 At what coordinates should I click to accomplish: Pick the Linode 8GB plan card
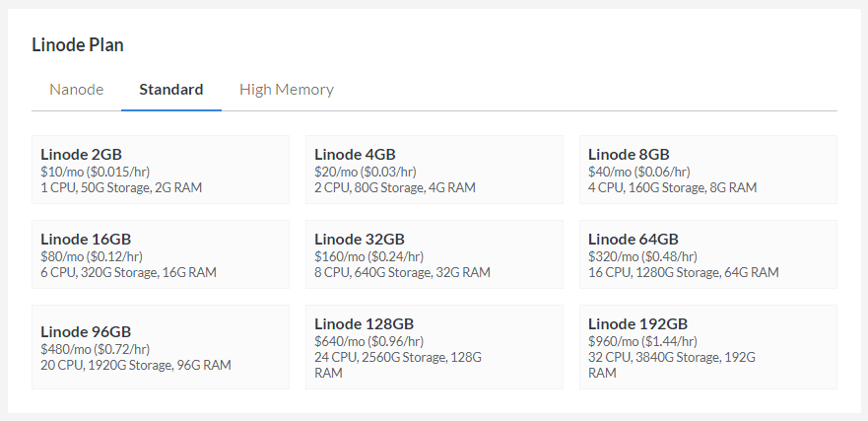tap(708, 170)
